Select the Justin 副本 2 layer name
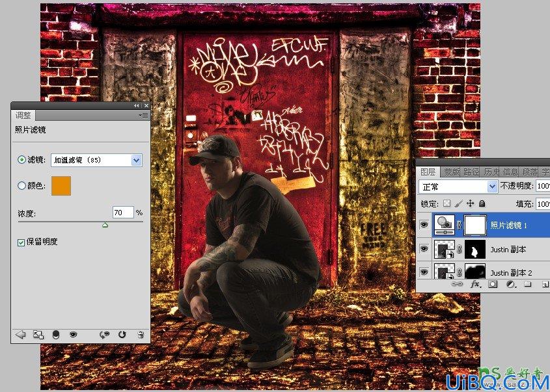550x392 pixels. click(511, 272)
